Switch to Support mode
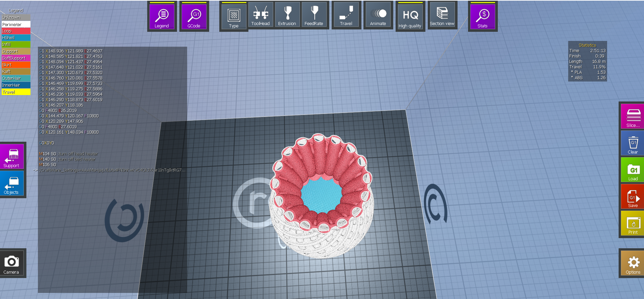Image resolution: width=644 pixels, height=299 pixels. click(x=12, y=156)
